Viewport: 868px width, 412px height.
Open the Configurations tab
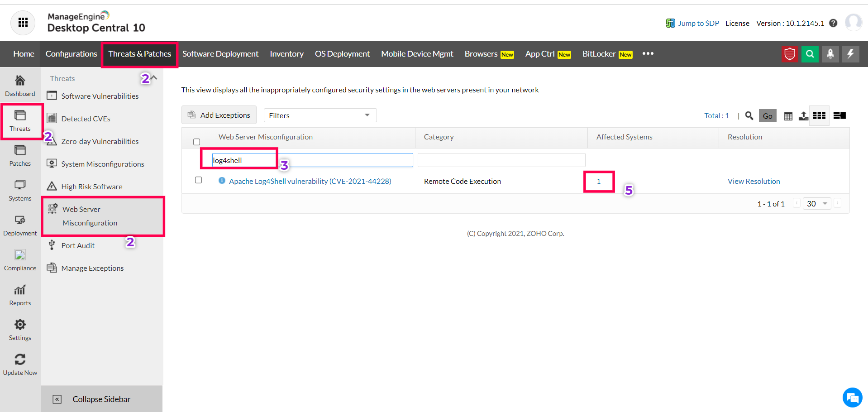pos(71,54)
